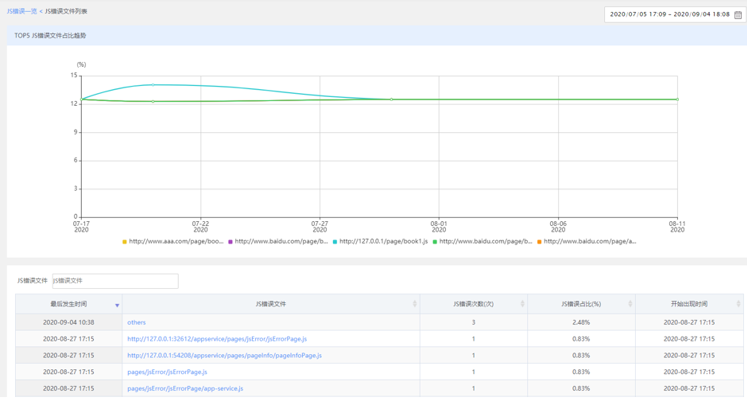The height and width of the screenshot is (399, 747).
Task: Click the 07-22 2020 x-axis label
Action: pos(201,226)
